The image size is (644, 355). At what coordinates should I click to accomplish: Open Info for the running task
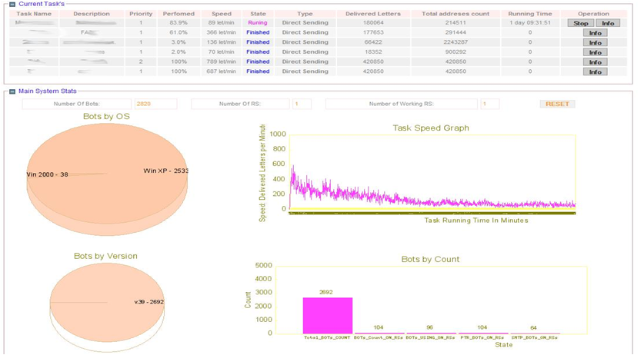[x=608, y=23]
